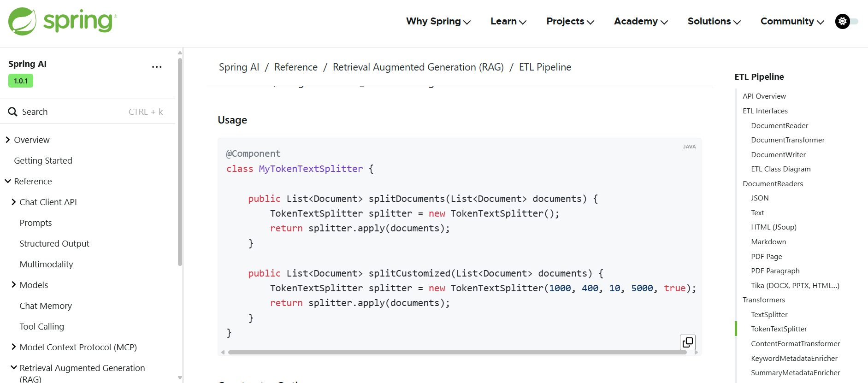Click the MyTokenTextSplitter class name in code
The height and width of the screenshot is (383, 868).
point(311,169)
